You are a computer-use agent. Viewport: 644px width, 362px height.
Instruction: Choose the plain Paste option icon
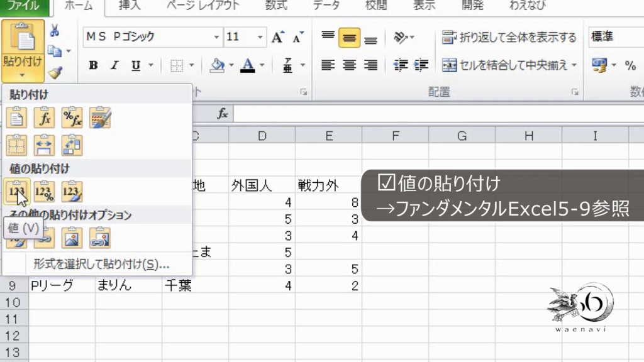pos(16,118)
